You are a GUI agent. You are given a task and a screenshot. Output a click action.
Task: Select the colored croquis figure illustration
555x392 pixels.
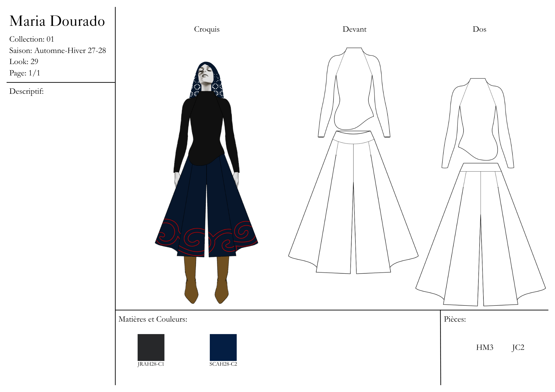(x=206, y=183)
